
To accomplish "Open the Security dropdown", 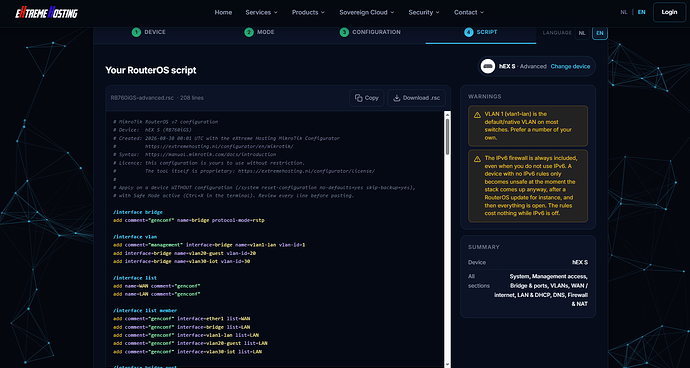I will (424, 12).
